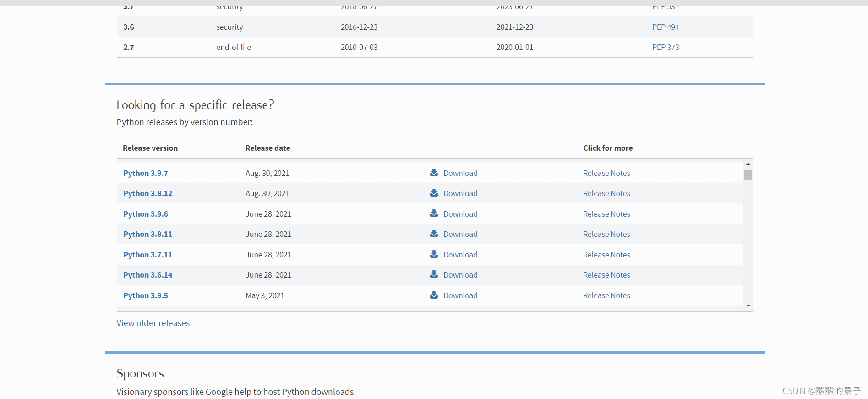Screen dimensions: 868x399
Task: View Release Notes for Python 3.9.5
Action: [606, 295]
